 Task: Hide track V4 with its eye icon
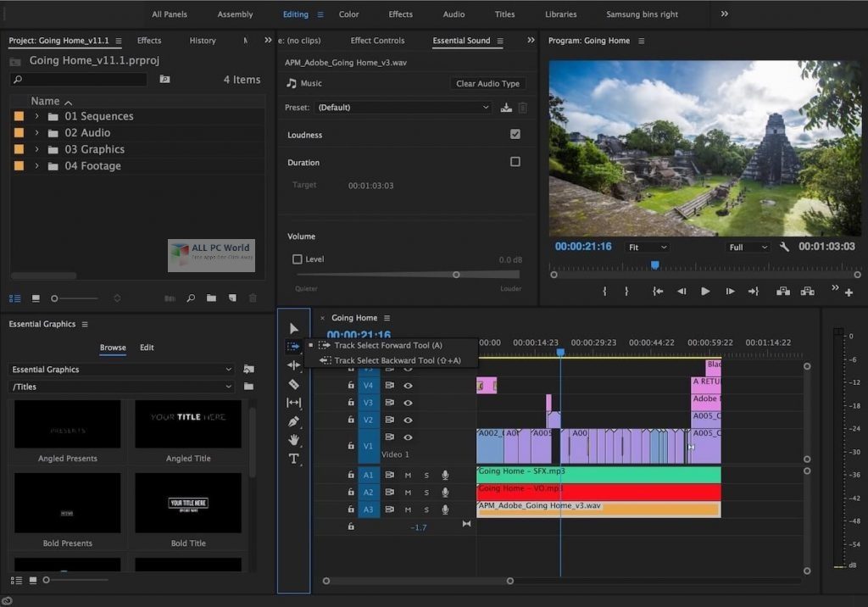pos(408,386)
